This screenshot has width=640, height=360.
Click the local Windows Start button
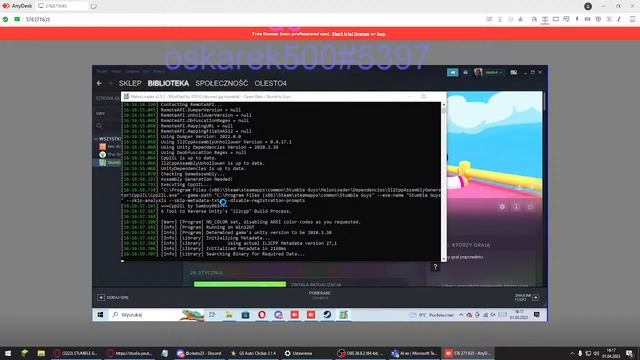click(8, 353)
